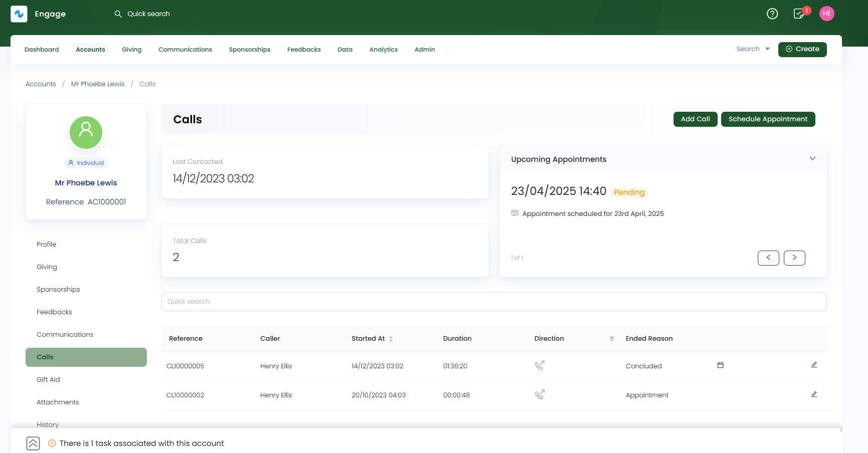Collapse the Upcoming Appointments panel
Viewport: 868px width, 453px height.
tap(812, 159)
